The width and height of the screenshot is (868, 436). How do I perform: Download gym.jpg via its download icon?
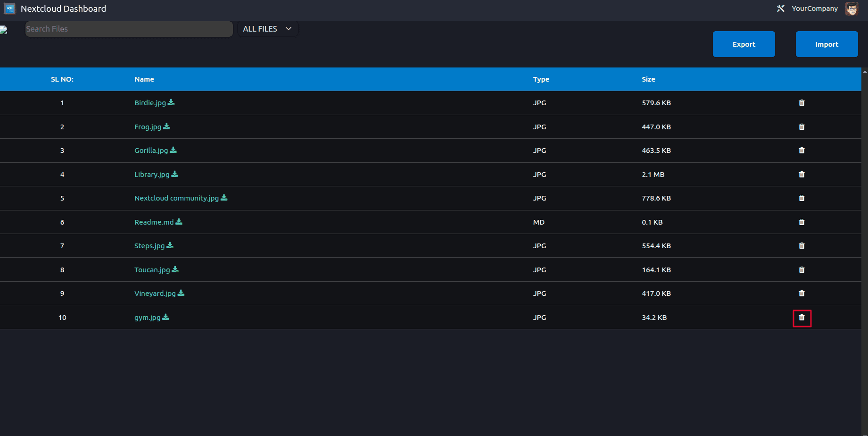point(165,317)
